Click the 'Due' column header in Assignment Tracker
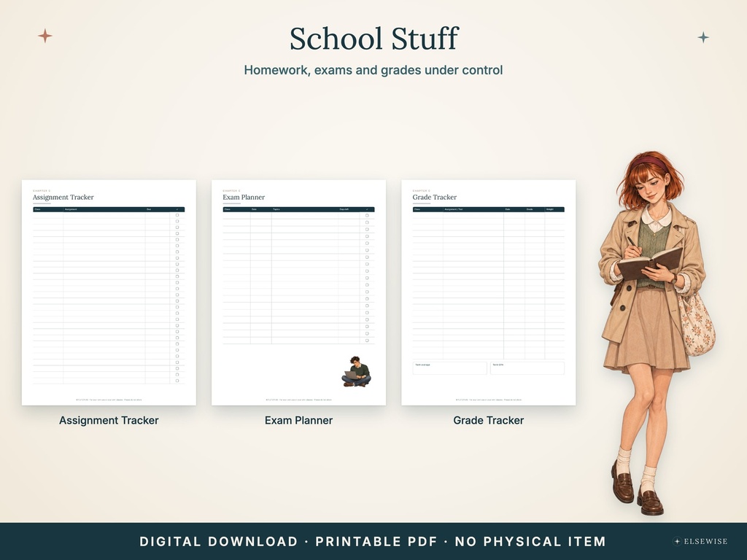 pos(149,209)
